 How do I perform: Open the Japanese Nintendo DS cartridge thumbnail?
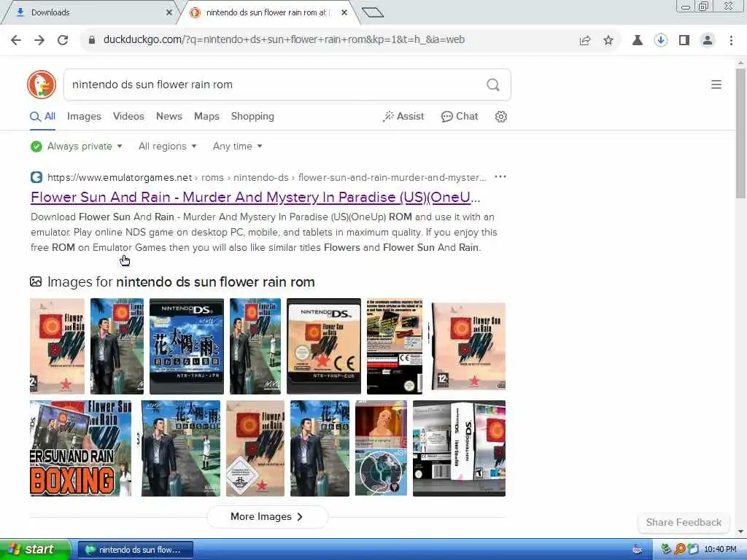tap(187, 346)
